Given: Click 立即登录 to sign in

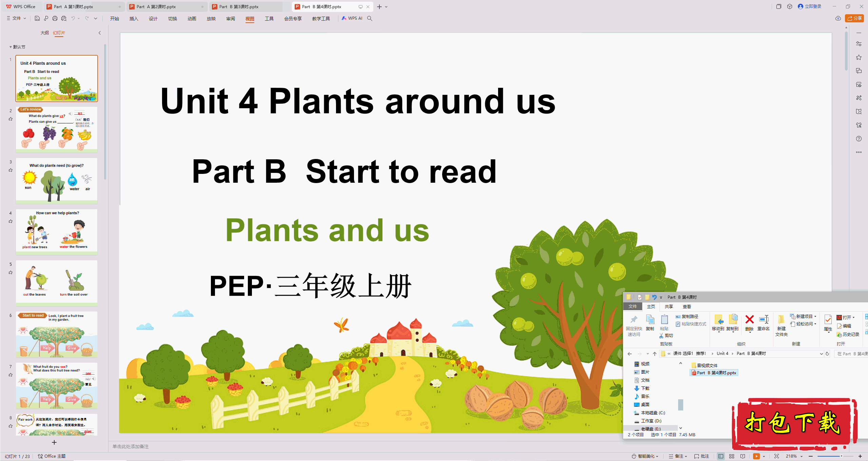Looking at the screenshot, I should tap(810, 6).
